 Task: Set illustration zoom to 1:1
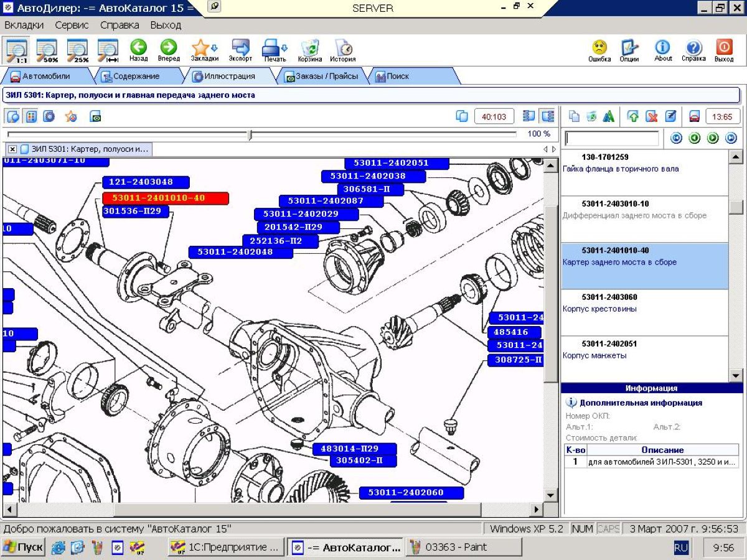pos(17,50)
